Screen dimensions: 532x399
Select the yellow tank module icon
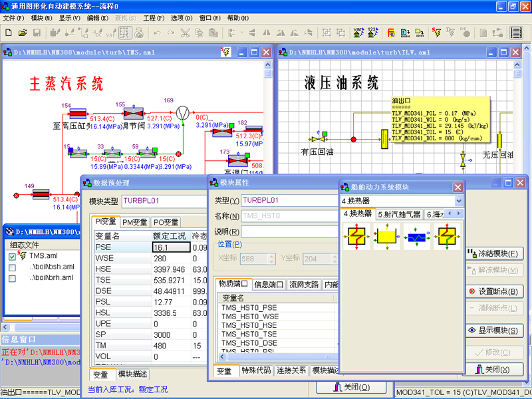386,237
